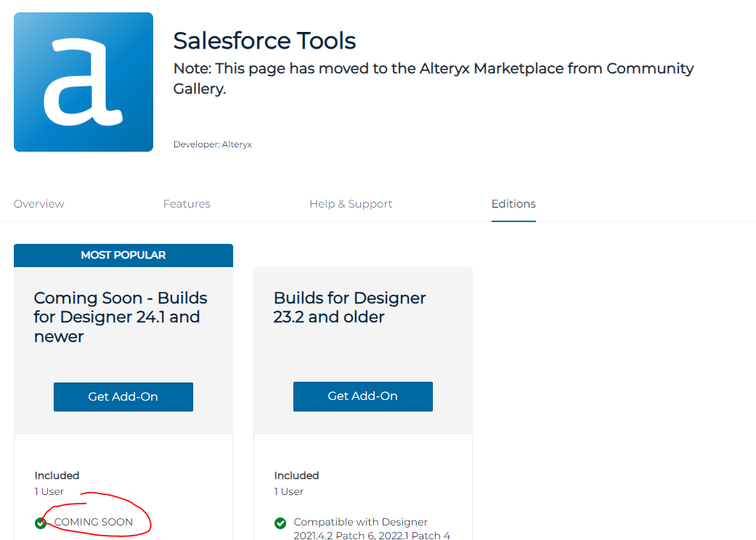
Task: Click the Alteryx app logo icon
Action: click(83, 81)
